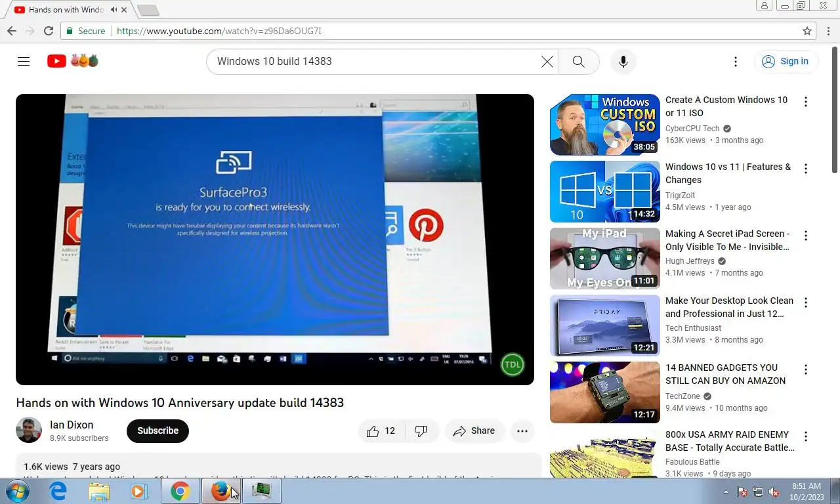The height and width of the screenshot is (504, 840).
Task: Click on the video player
Action: pyautogui.click(x=275, y=240)
